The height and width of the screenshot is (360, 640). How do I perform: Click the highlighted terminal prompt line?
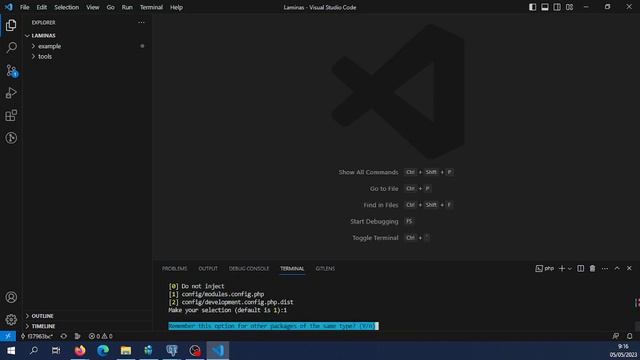pos(273,326)
